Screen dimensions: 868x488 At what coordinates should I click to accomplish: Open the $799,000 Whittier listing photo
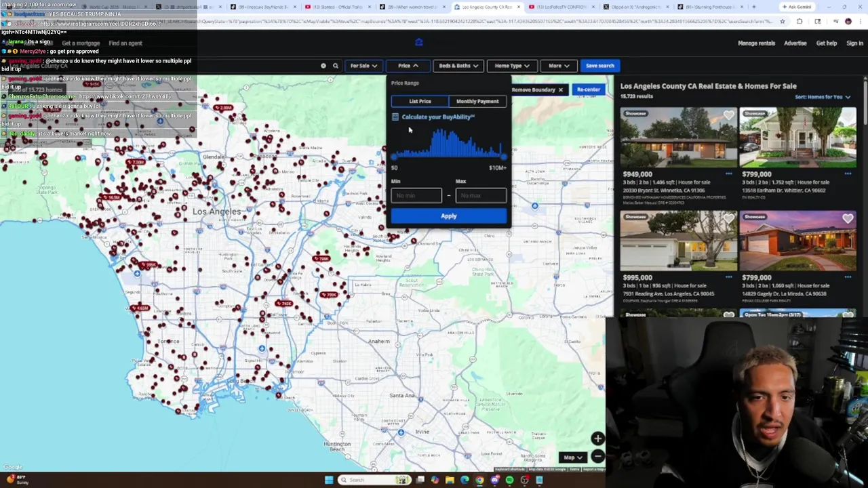797,137
